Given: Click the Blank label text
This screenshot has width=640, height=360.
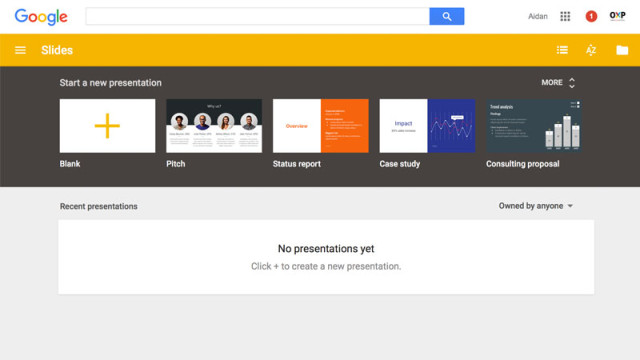Looking at the screenshot, I should 70,164.
